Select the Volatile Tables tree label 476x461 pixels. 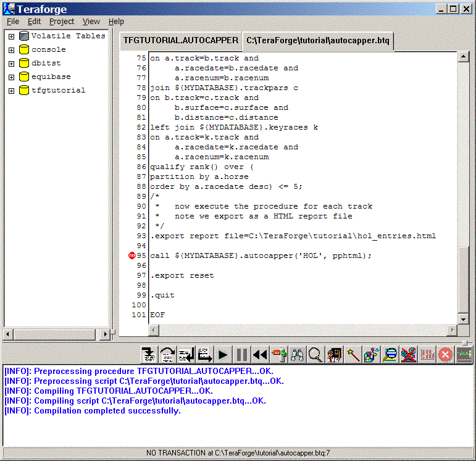69,36
